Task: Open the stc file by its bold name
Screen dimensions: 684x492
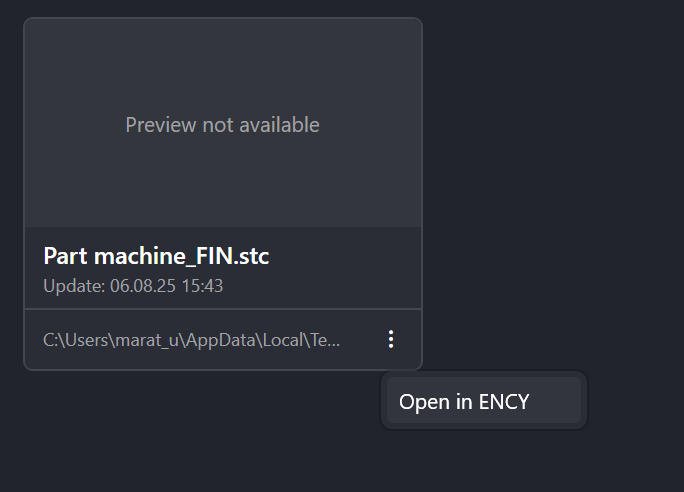Action: coord(156,256)
